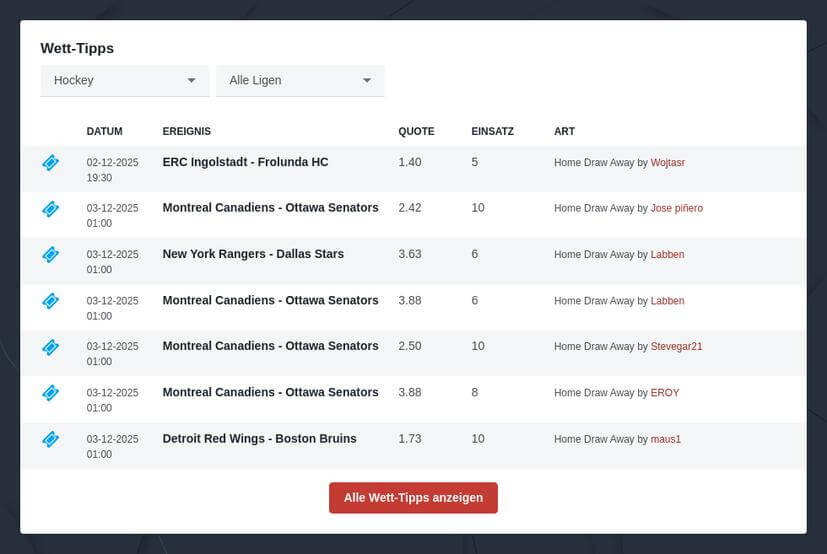Screen dimensions: 827x554
Task: Select maus1 username link
Action: (x=665, y=438)
